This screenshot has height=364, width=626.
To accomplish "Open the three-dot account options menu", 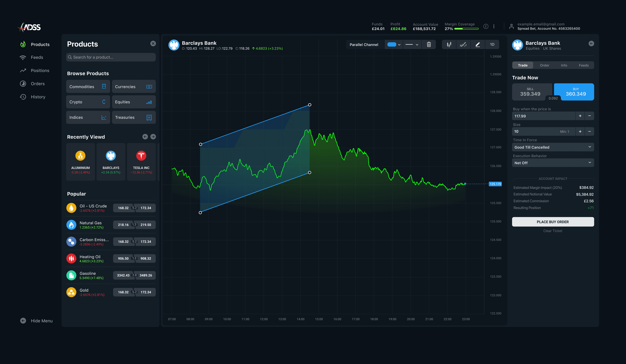I will tap(494, 26).
